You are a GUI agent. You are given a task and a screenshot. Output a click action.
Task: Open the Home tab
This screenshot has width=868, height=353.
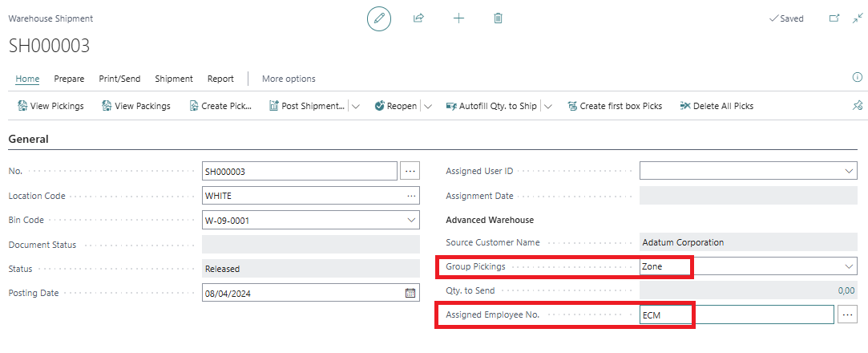27,79
